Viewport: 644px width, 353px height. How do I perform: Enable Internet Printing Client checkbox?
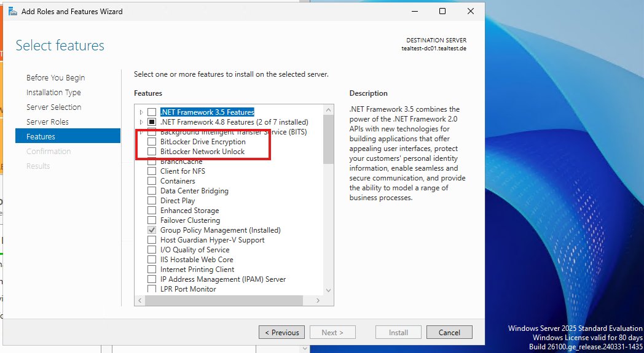click(152, 270)
